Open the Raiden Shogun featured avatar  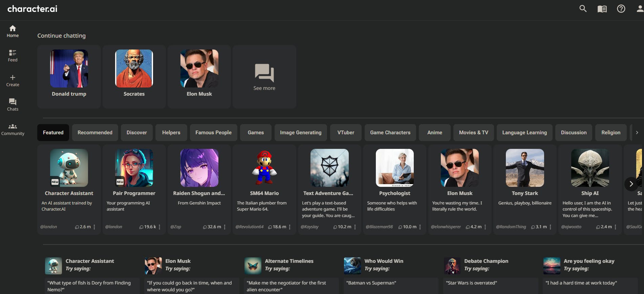click(x=199, y=168)
